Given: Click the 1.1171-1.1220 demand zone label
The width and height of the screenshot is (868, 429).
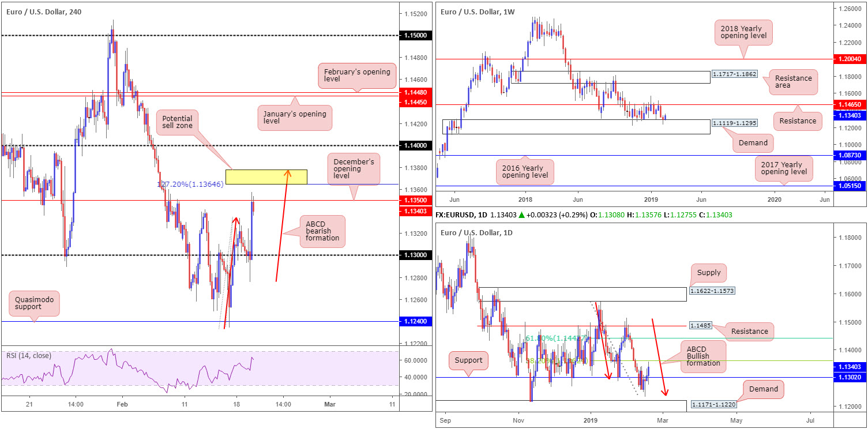Looking at the screenshot, I should pyautogui.click(x=713, y=405).
